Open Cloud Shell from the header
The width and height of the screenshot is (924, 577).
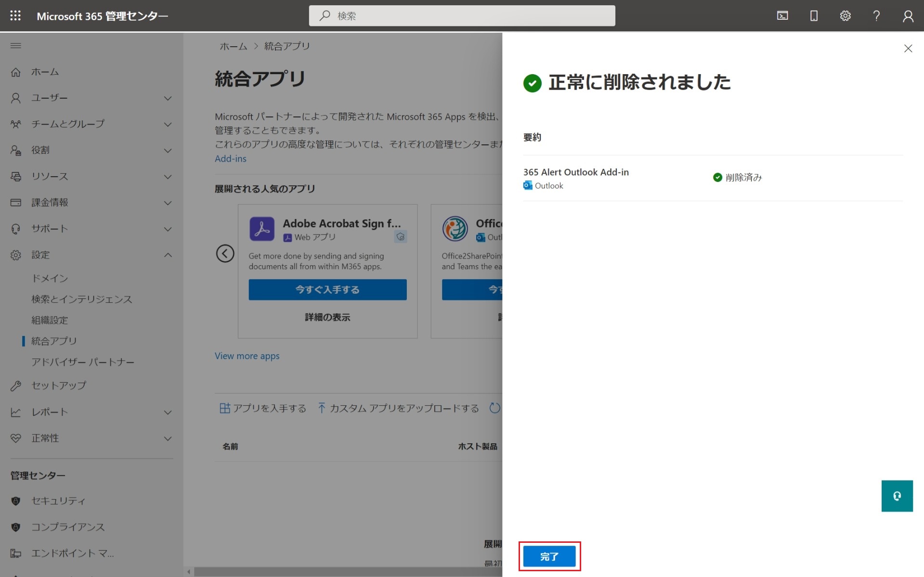tap(782, 16)
